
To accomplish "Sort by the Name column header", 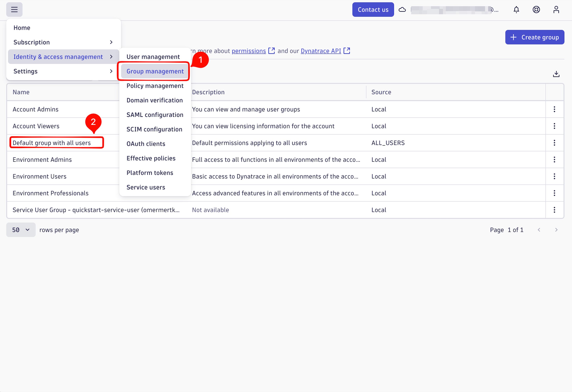I will click(x=21, y=92).
